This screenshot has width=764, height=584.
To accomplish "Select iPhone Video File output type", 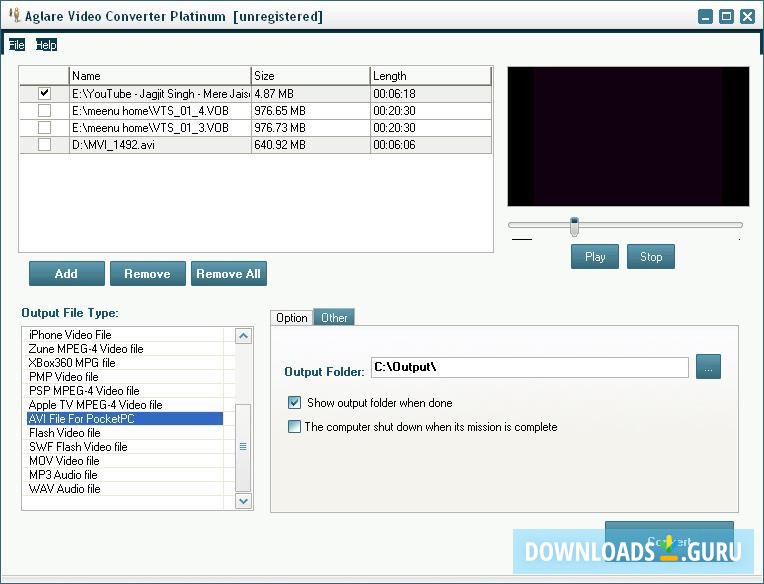I will 125,335.
